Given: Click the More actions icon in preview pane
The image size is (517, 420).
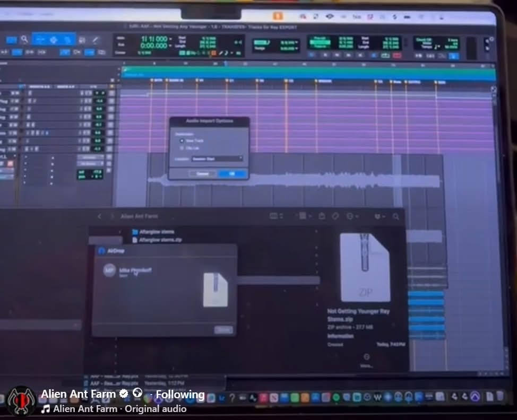Looking at the screenshot, I should point(366,357).
